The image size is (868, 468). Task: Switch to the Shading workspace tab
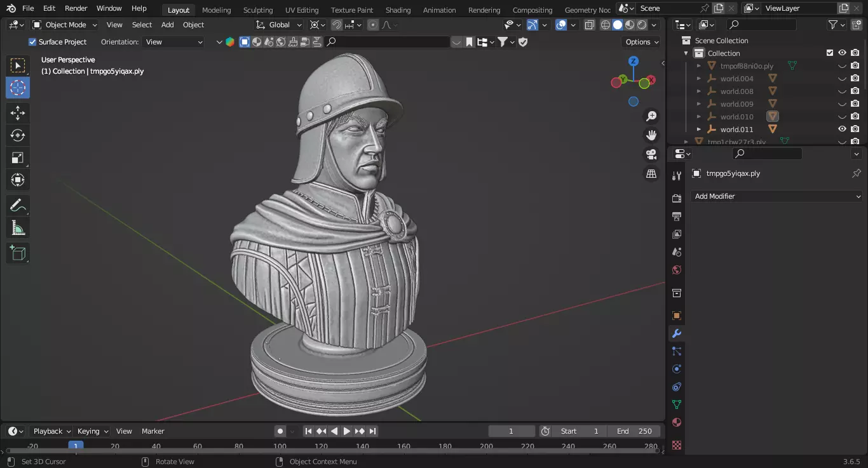pos(398,10)
